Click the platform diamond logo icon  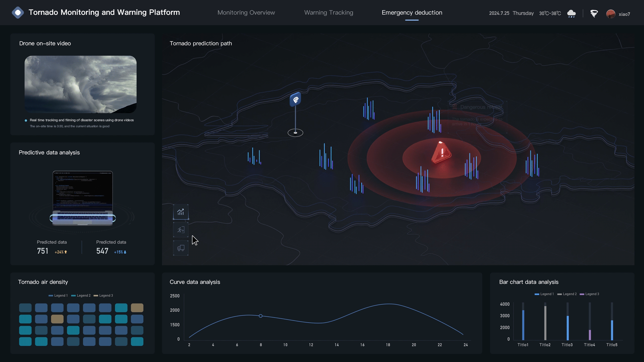(x=18, y=13)
